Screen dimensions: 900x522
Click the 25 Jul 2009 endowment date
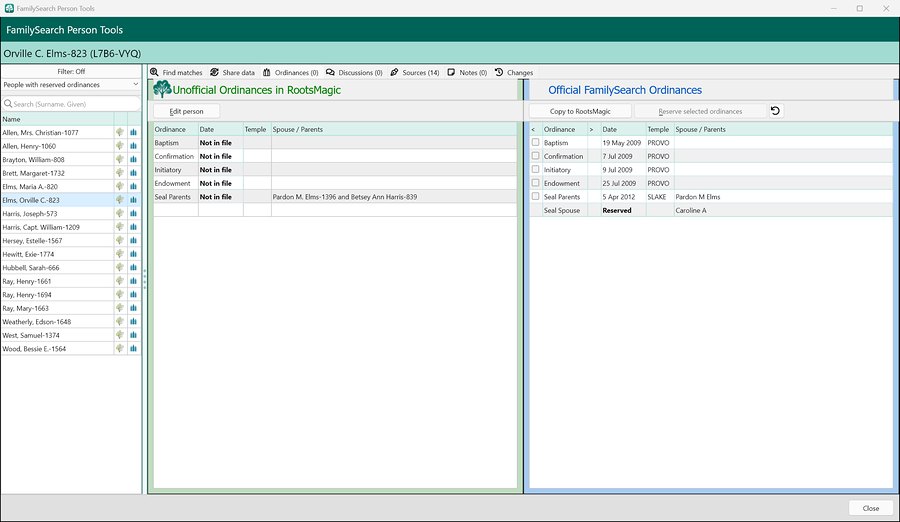(619, 183)
